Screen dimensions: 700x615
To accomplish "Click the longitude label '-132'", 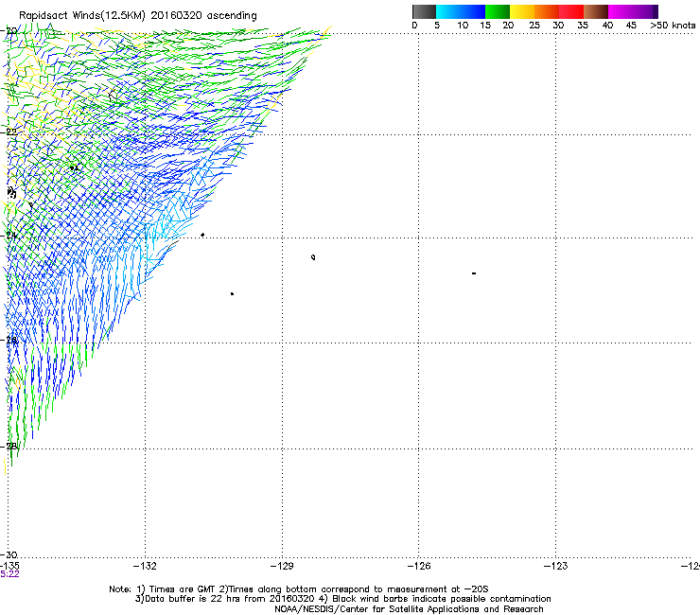I will [145, 566].
